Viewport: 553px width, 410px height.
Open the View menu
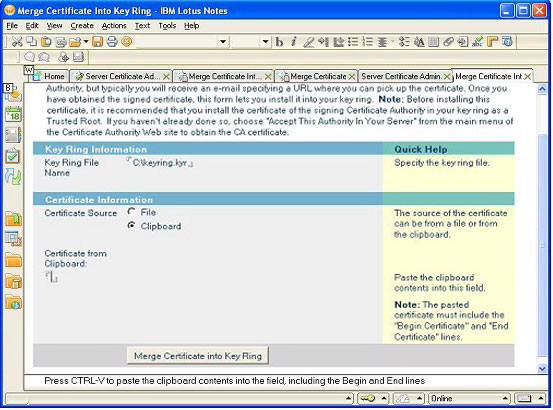(54, 26)
